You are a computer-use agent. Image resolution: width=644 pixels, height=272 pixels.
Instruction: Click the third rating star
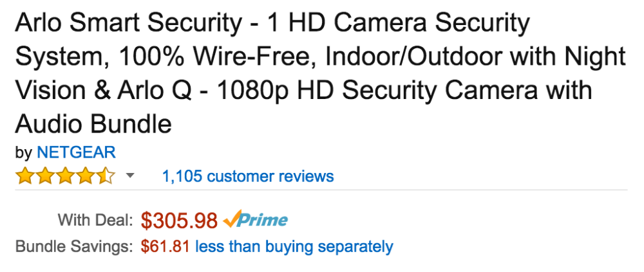[x=66, y=176]
